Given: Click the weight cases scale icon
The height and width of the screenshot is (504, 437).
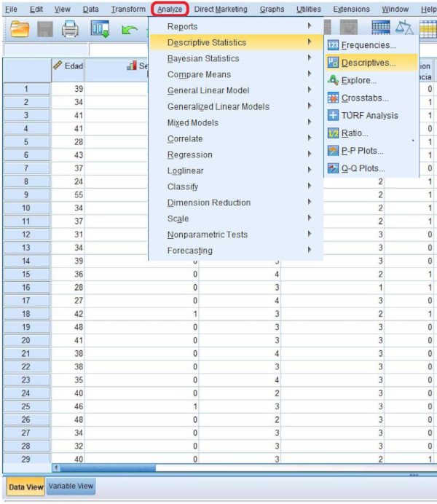Looking at the screenshot, I should point(403,28).
